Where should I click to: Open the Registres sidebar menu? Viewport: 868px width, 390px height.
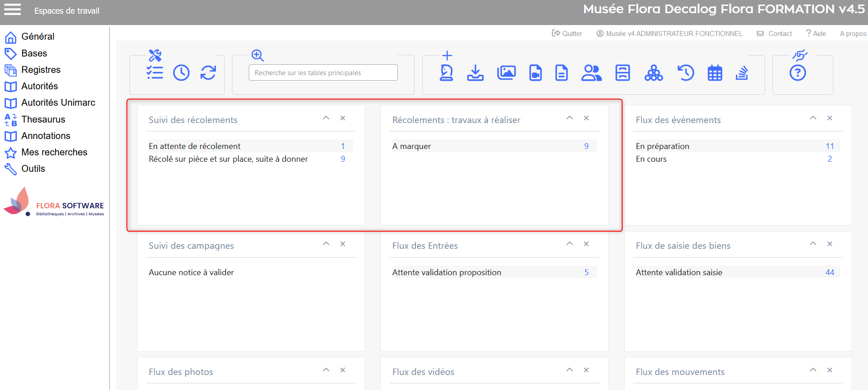[x=41, y=70]
